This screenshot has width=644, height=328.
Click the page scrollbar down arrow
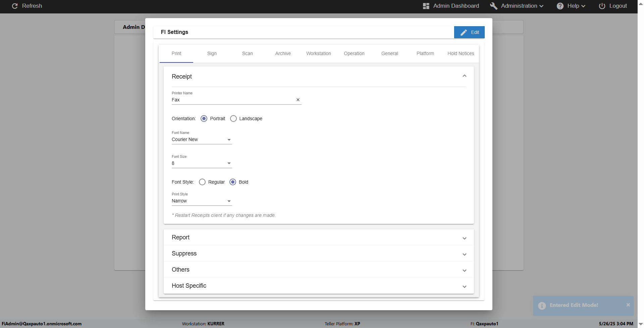pos(641,324)
